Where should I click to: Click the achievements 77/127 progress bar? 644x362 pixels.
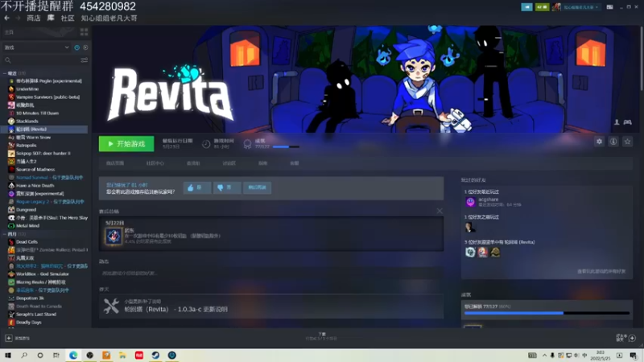pos(547,313)
